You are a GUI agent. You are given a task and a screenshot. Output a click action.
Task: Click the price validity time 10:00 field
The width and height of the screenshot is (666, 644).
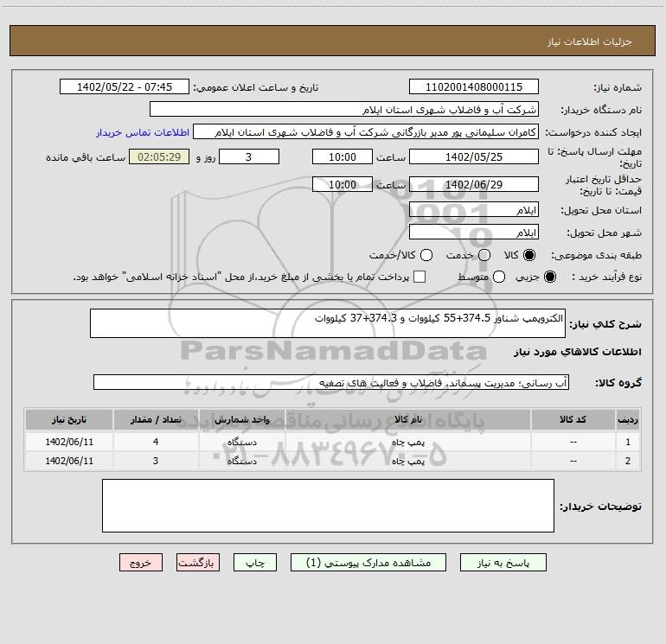tap(343, 184)
